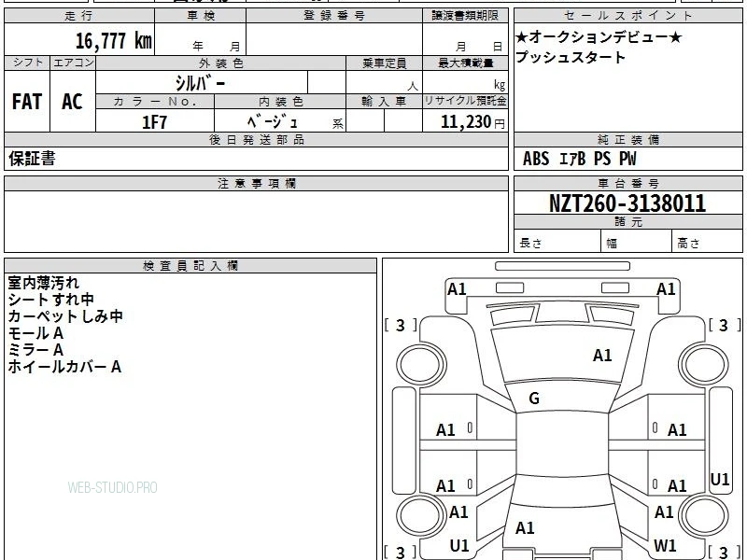This screenshot has width=747, height=560.
Task: Click the "検査員記入欄" section header
Action: [190, 266]
